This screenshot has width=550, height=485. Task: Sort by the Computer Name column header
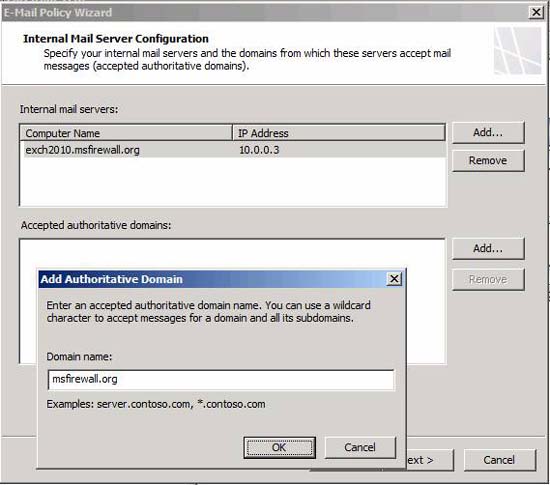(126, 133)
